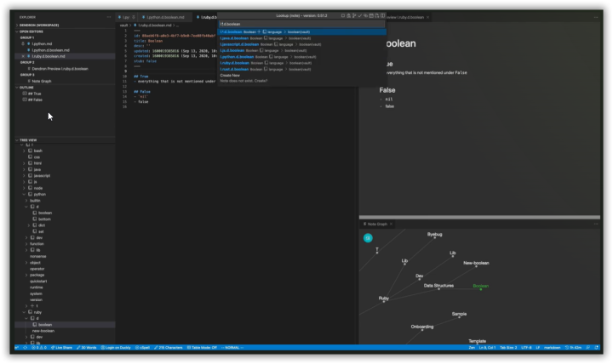
Task: Click the Zen status bar item
Action: coord(472,348)
